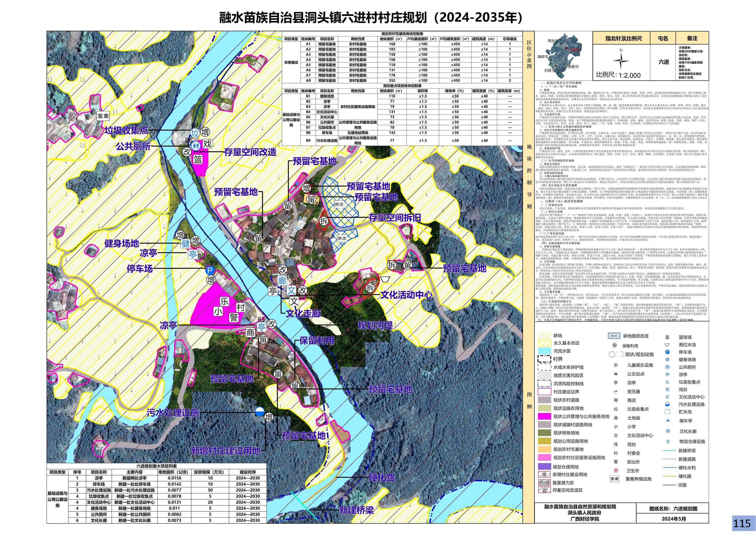
Task: Click the 变压器 transformer icon in the legend
Action: (616, 392)
